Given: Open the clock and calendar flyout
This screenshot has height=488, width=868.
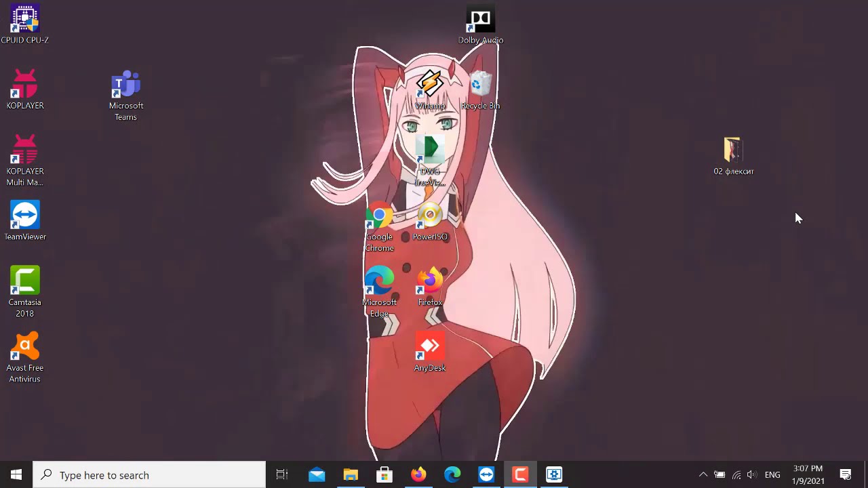Looking at the screenshot, I should coord(808,474).
